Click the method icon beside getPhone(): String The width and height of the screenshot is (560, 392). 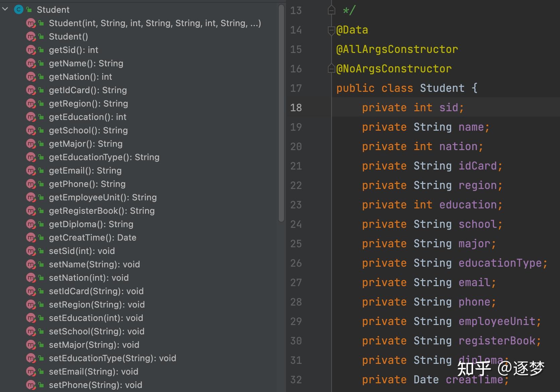[x=31, y=184]
